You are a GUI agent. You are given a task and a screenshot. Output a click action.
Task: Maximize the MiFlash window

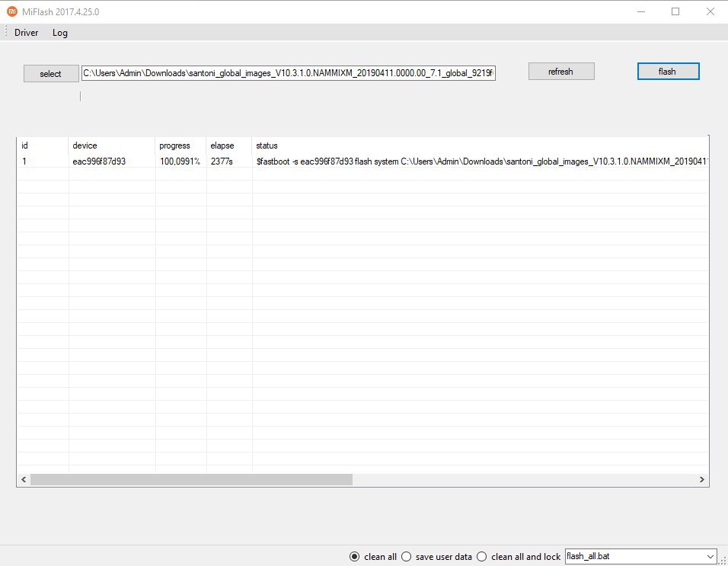tap(675, 11)
